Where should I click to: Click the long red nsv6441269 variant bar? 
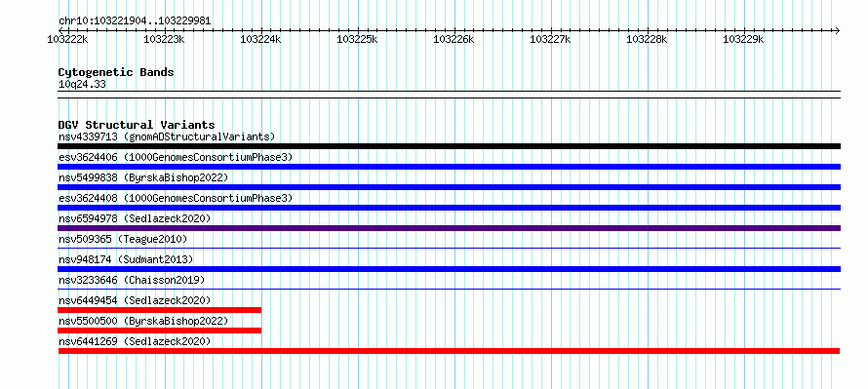coord(449,351)
